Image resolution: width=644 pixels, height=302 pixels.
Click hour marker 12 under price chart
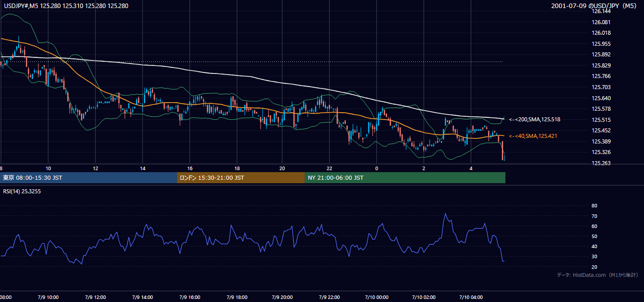95,168
